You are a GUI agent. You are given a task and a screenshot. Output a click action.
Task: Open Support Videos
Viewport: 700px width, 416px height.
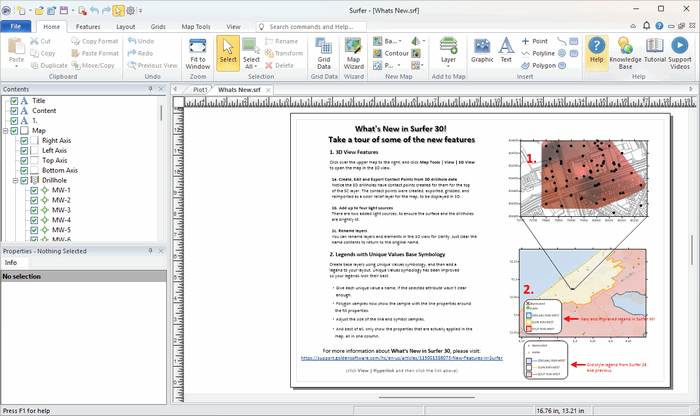[680, 52]
